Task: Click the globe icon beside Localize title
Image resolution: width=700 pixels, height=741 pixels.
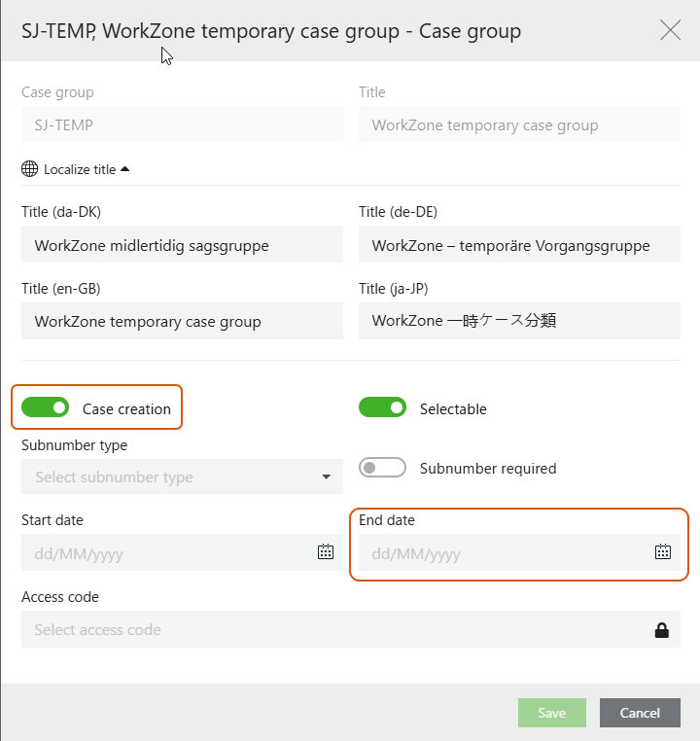Action: [30, 169]
